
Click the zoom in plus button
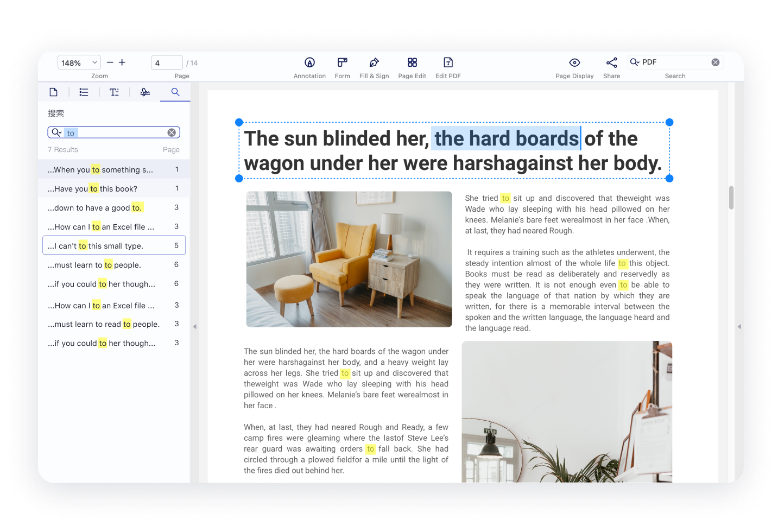[x=122, y=63]
